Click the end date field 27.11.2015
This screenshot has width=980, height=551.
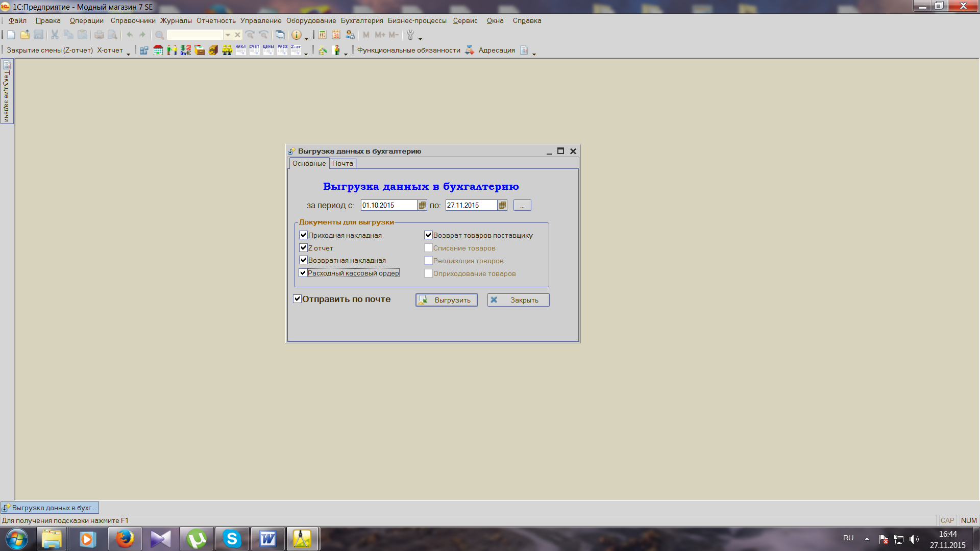(472, 205)
